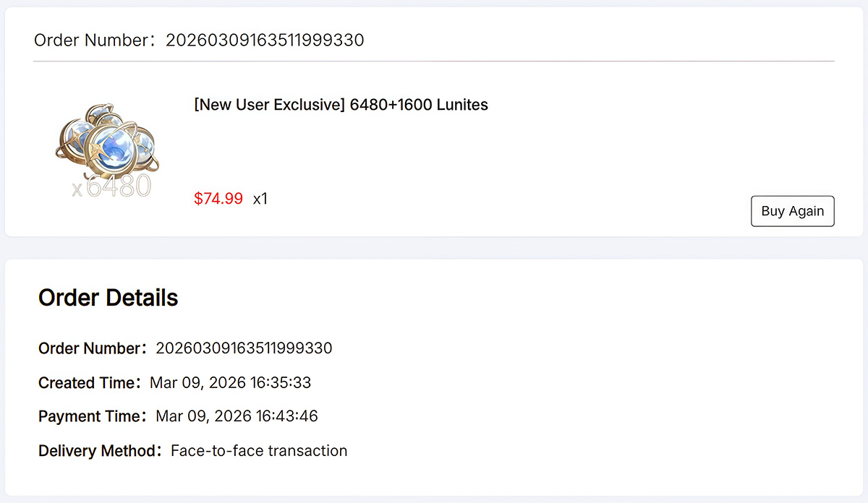868x503 pixels.
Task: Click the x1 quantity next to price
Action: tap(260, 199)
